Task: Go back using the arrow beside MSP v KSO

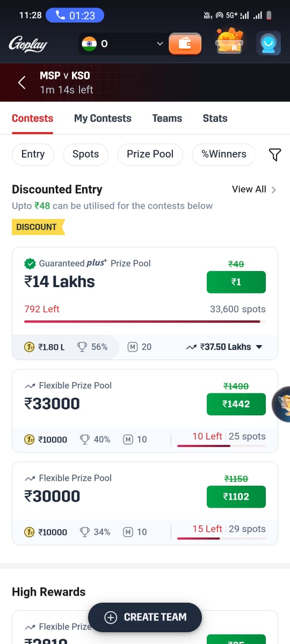Action: 22,82
